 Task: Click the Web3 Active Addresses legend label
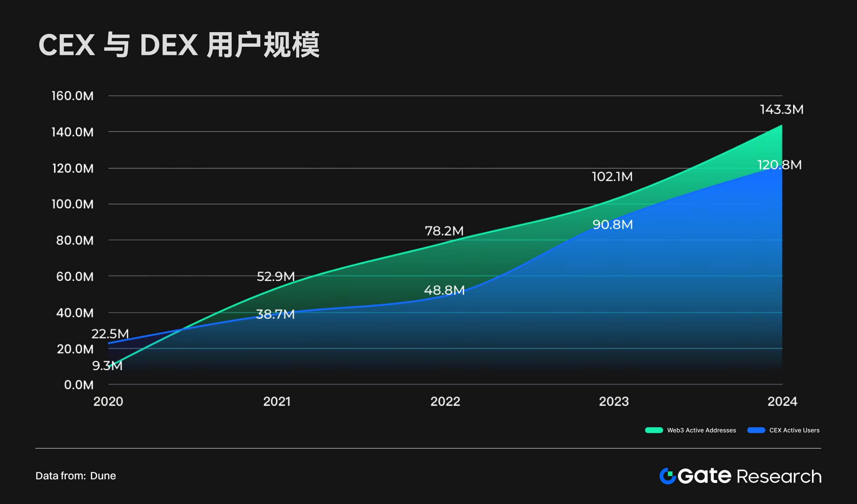[x=701, y=430]
